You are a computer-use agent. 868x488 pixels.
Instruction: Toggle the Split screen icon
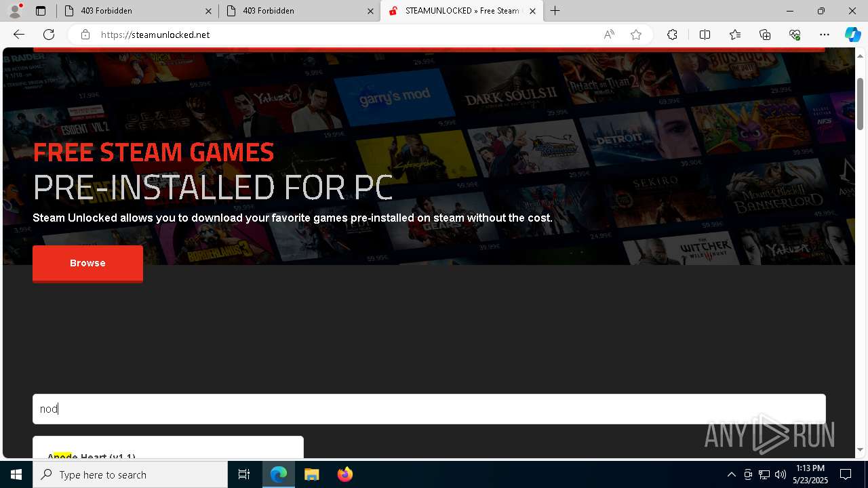coord(705,35)
